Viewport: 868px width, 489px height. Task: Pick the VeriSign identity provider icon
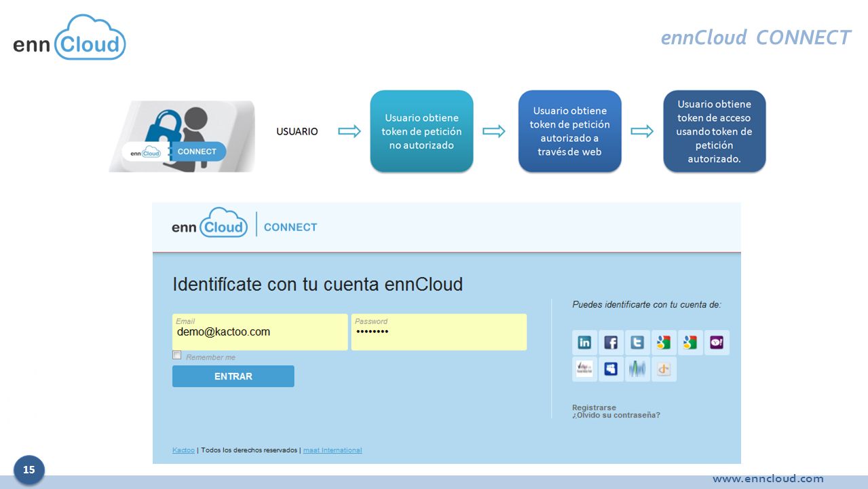[x=584, y=369]
